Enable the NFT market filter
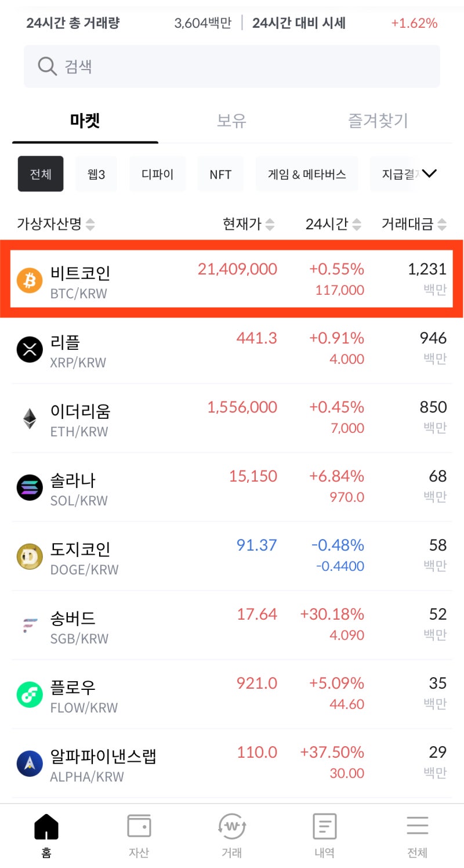Image resolution: width=464 pixels, height=868 pixels. [x=220, y=173]
